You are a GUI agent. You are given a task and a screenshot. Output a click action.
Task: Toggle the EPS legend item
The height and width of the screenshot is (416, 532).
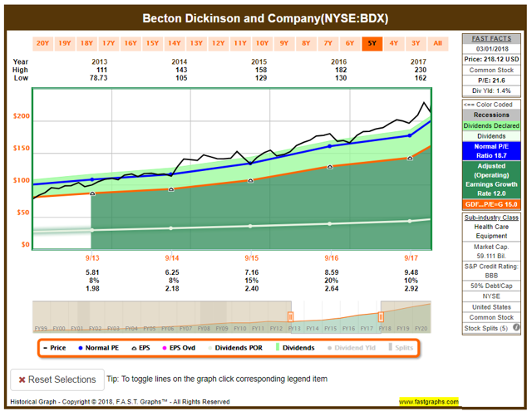[140, 348]
